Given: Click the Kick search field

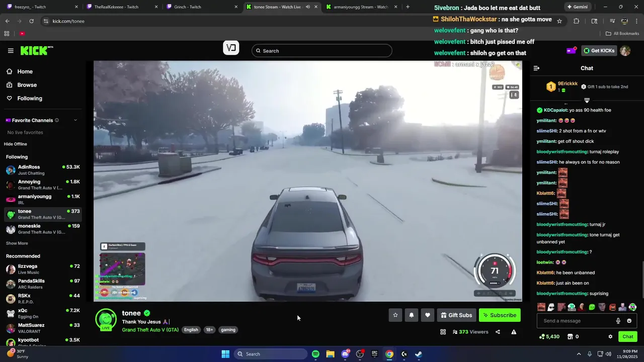Looking at the screenshot, I should 322,51.
